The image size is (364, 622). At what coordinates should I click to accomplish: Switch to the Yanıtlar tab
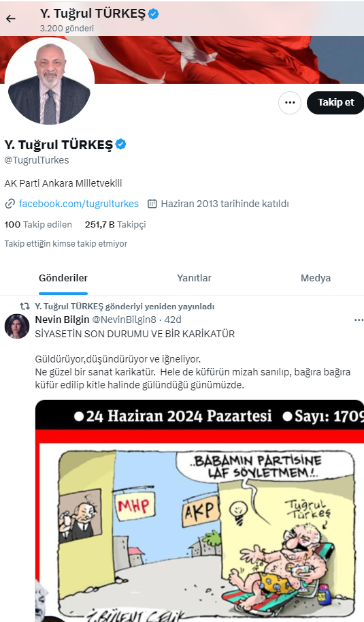194,278
